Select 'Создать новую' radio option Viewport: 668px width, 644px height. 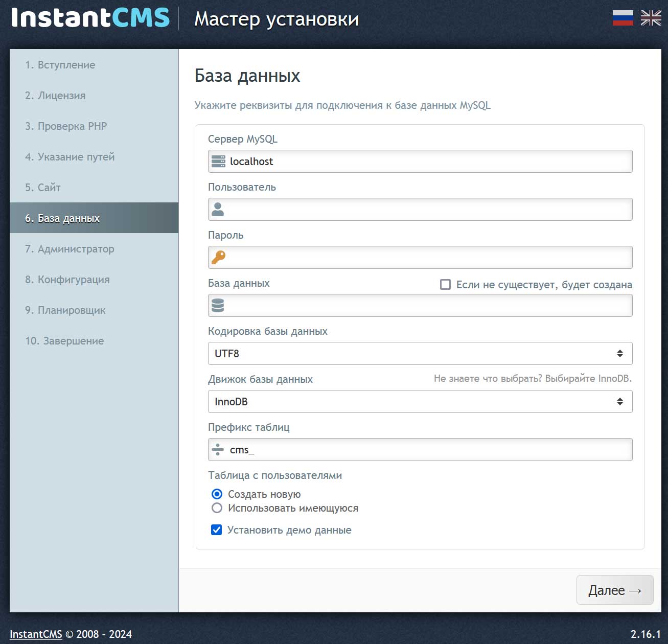[217, 494]
